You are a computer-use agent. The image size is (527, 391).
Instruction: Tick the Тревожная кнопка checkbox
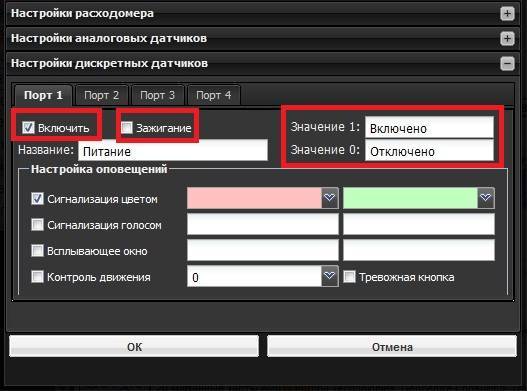[x=349, y=277]
